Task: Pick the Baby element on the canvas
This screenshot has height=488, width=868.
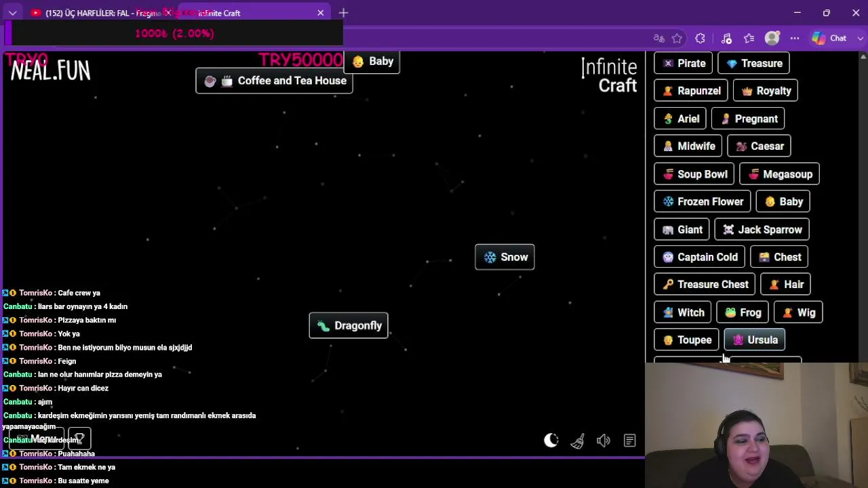Action: 372,62
